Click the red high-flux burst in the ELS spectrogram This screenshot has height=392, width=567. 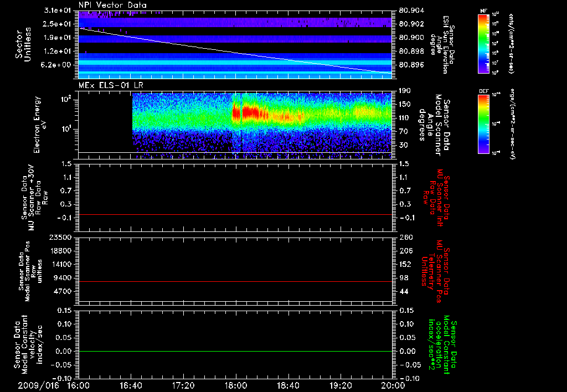click(250, 113)
